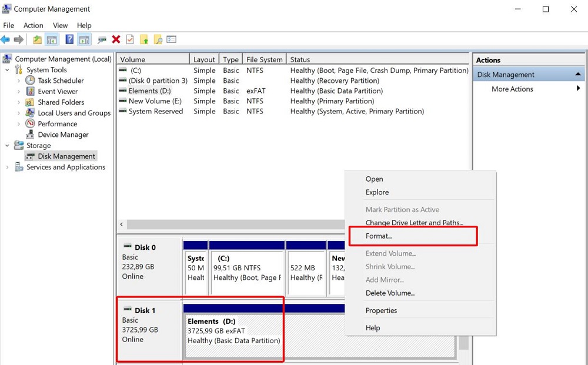588x365 pixels.
Task: Click left arrow of horizontal scrollbar
Action: pos(122,225)
